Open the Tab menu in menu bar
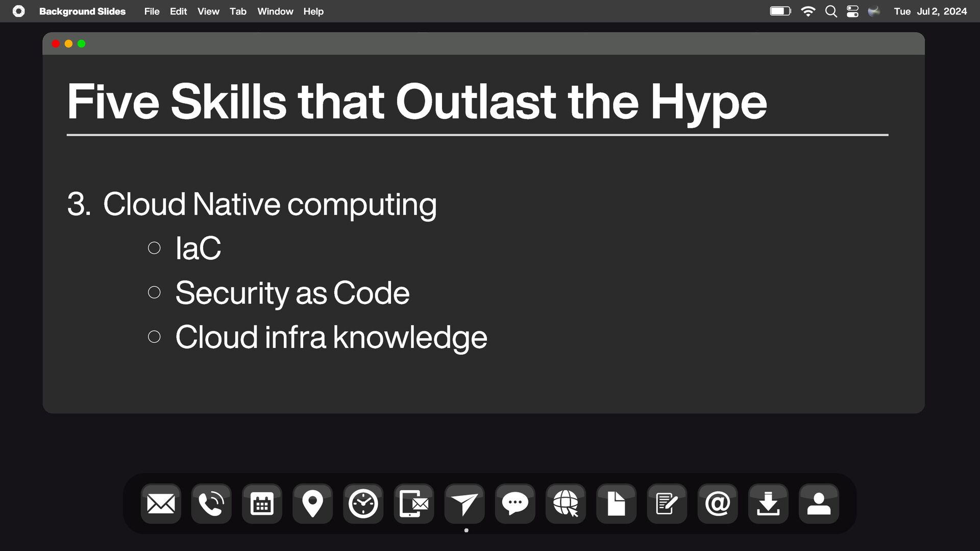Image resolution: width=980 pixels, height=551 pixels. coord(238,11)
